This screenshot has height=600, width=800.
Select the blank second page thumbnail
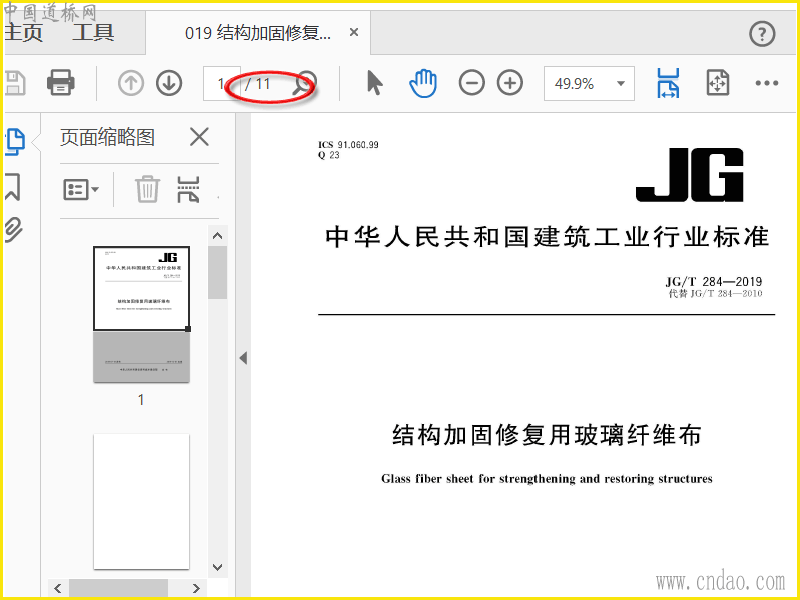141,502
